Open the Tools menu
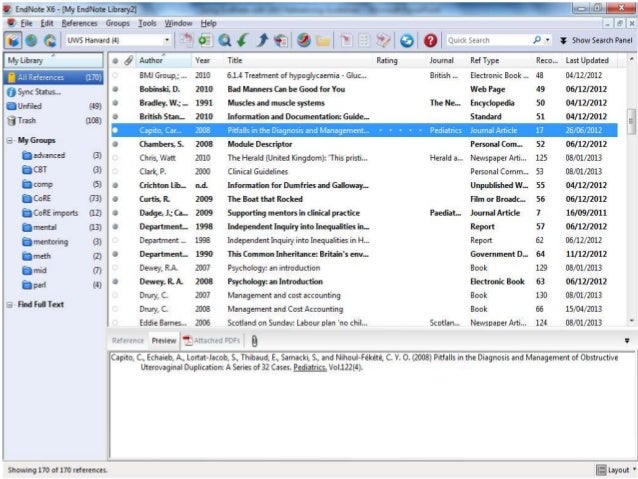Viewport: 638px width, 479px height. (147, 23)
